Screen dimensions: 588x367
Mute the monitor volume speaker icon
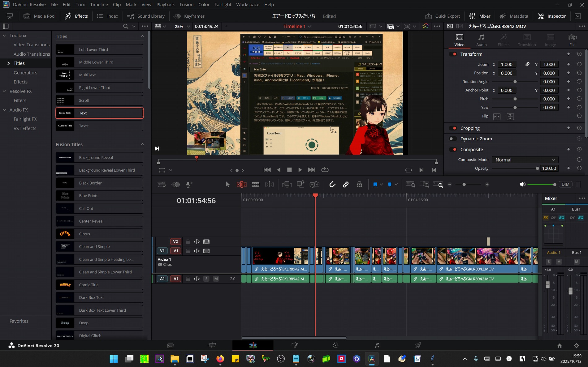coord(522,185)
